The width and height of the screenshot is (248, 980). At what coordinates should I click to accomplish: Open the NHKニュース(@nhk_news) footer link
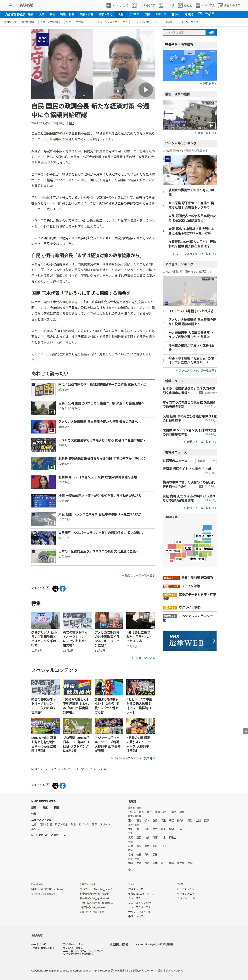click(96, 889)
